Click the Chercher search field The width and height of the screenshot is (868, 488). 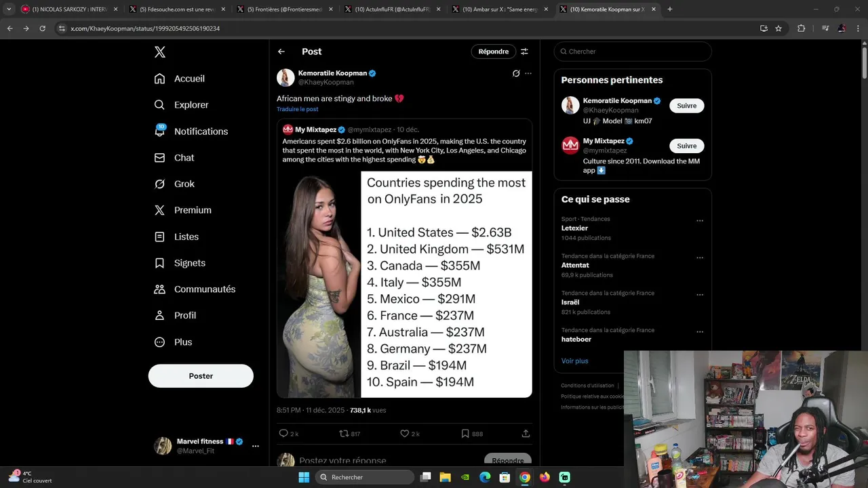pyautogui.click(x=633, y=52)
